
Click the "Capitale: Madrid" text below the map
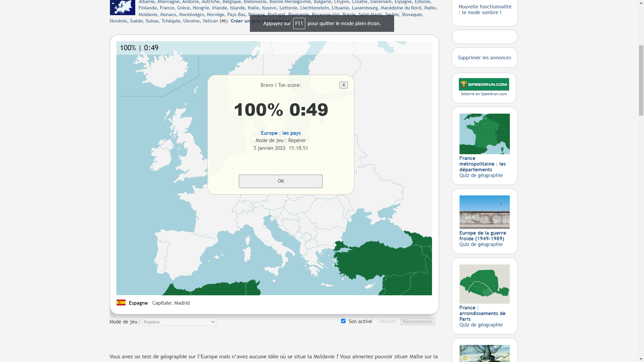pos(171,303)
